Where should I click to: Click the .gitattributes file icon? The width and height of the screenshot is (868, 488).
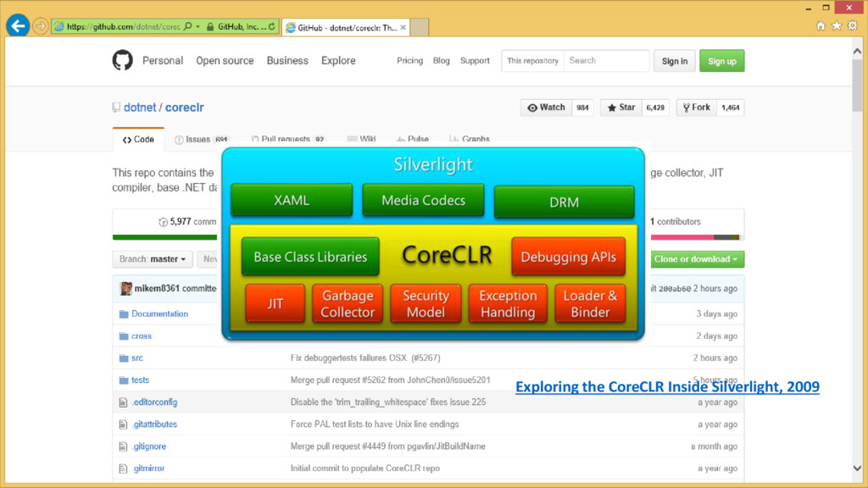pos(123,424)
